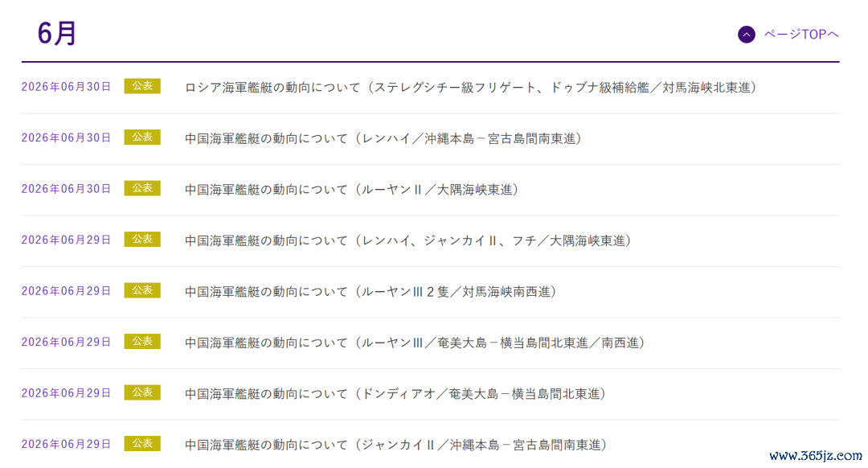Click 公表 tag on the Russian navy row
Viewport: 868px width, 468px height.
(142, 86)
